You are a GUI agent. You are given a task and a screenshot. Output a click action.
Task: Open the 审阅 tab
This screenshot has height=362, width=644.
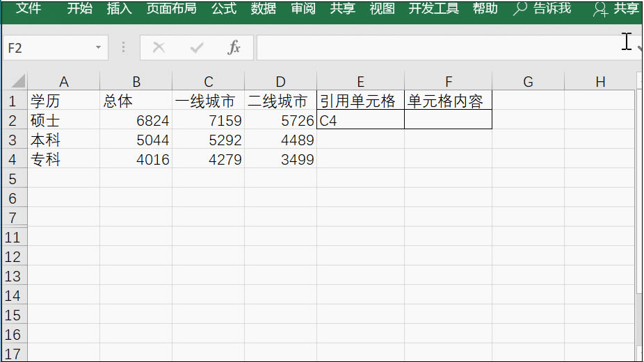pos(303,8)
